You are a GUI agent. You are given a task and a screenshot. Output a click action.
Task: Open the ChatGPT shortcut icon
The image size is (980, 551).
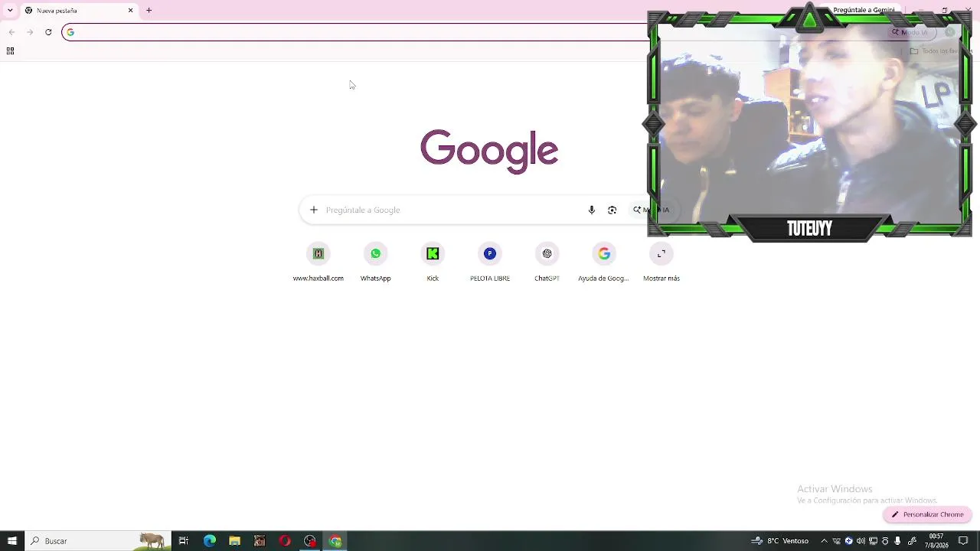coord(547,254)
